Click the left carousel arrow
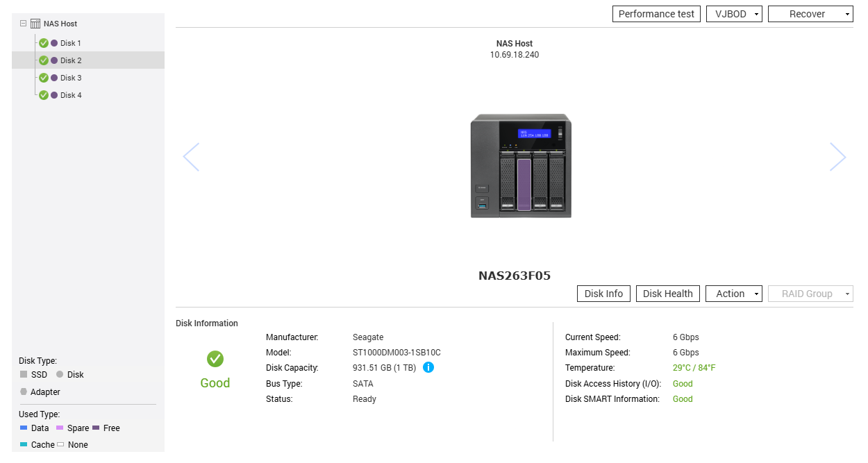Image resolution: width=868 pixels, height=463 pixels. (x=192, y=157)
